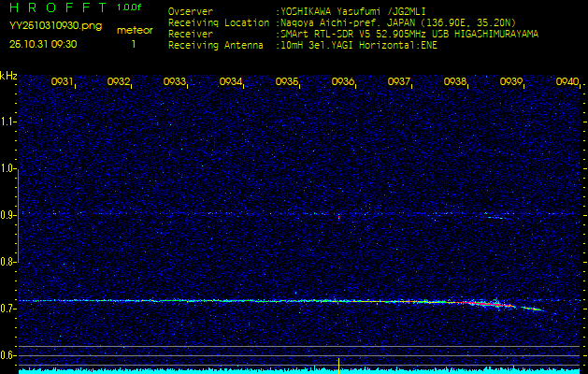588x374 pixels.
Task: Click the 0.7 kHz frequency label
Action: 8,308
